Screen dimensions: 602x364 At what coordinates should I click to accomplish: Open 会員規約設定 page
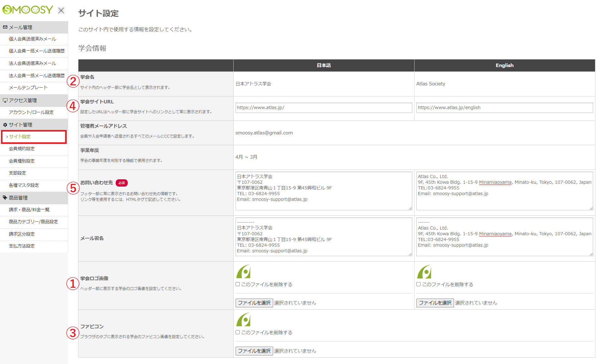click(x=34, y=149)
